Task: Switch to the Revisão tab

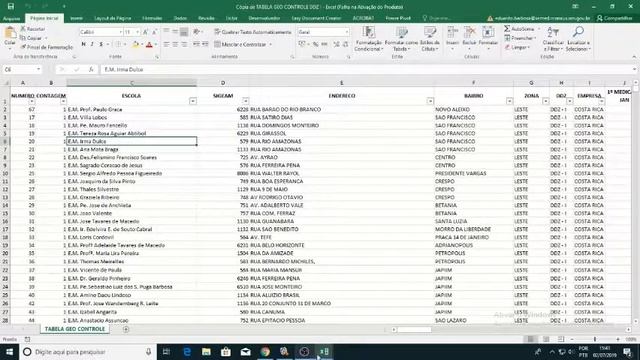Action: 206,18
